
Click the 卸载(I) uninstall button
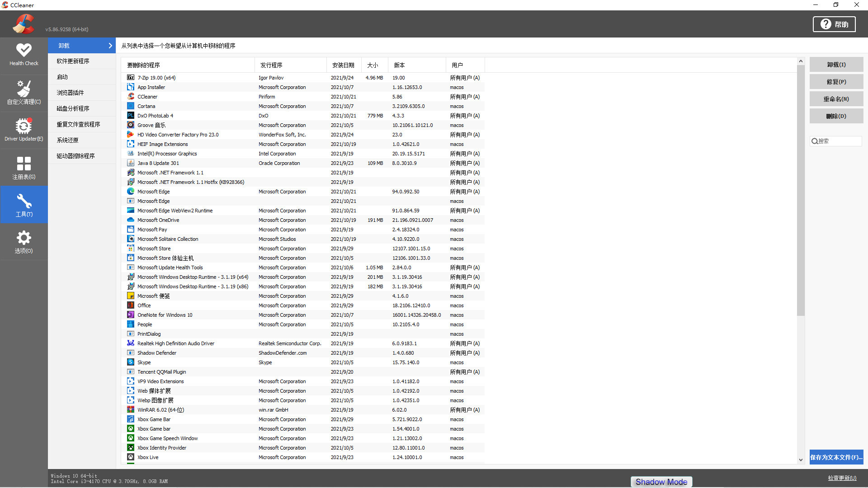(836, 65)
